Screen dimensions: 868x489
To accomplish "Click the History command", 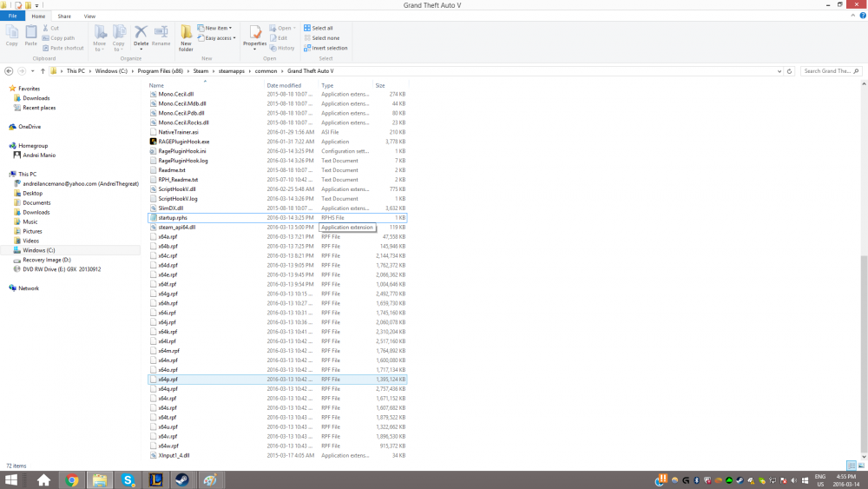I will (x=282, y=48).
